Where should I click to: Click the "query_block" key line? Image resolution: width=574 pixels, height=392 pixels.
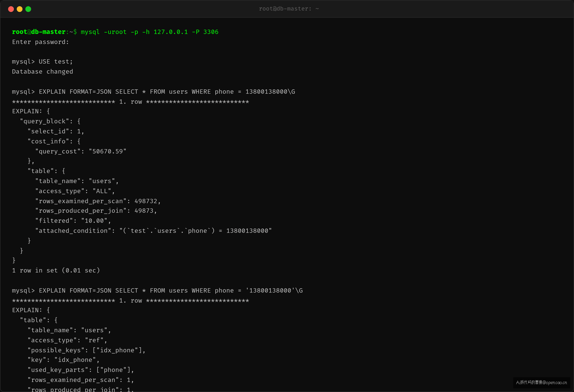(50, 121)
